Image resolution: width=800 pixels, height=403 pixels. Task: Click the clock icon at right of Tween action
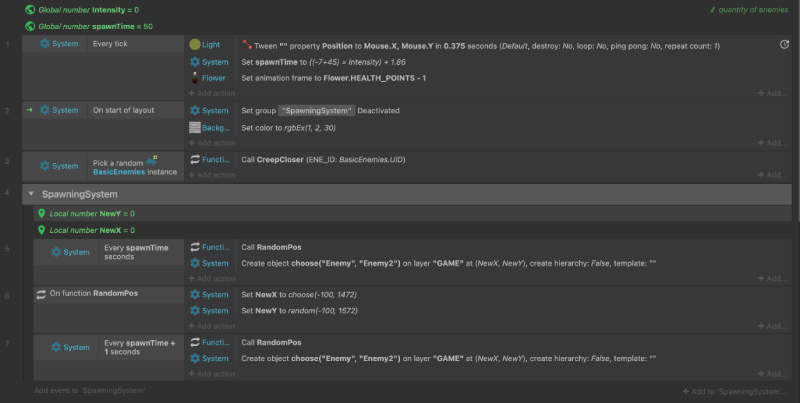point(784,45)
